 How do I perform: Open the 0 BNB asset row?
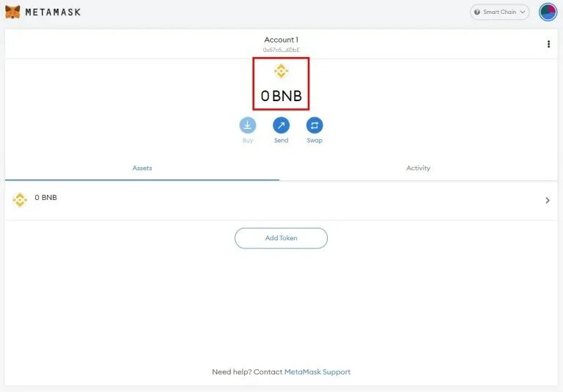coord(281,200)
